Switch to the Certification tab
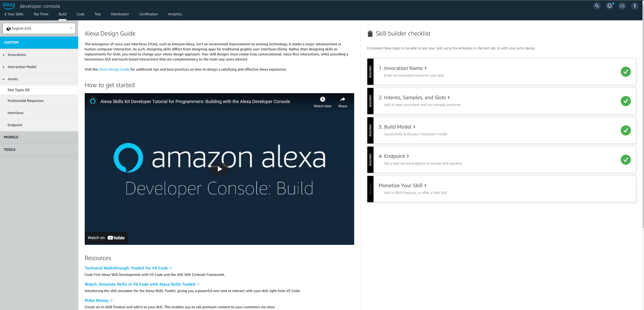The height and width of the screenshot is (310, 644). [148, 14]
